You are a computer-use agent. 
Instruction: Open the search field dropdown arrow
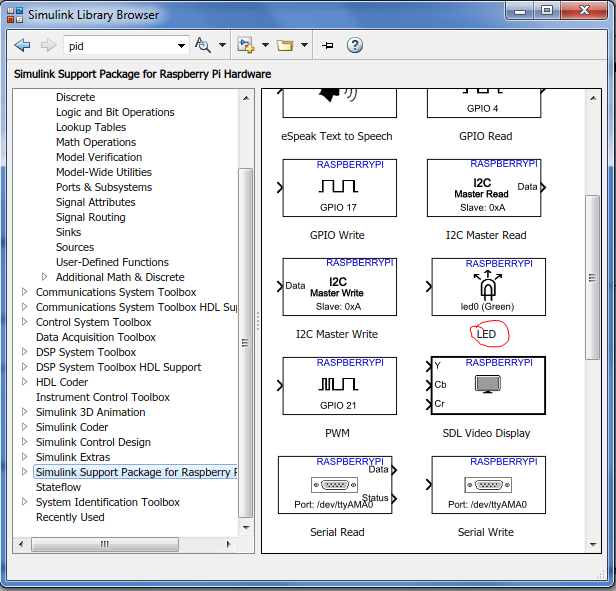(181, 45)
